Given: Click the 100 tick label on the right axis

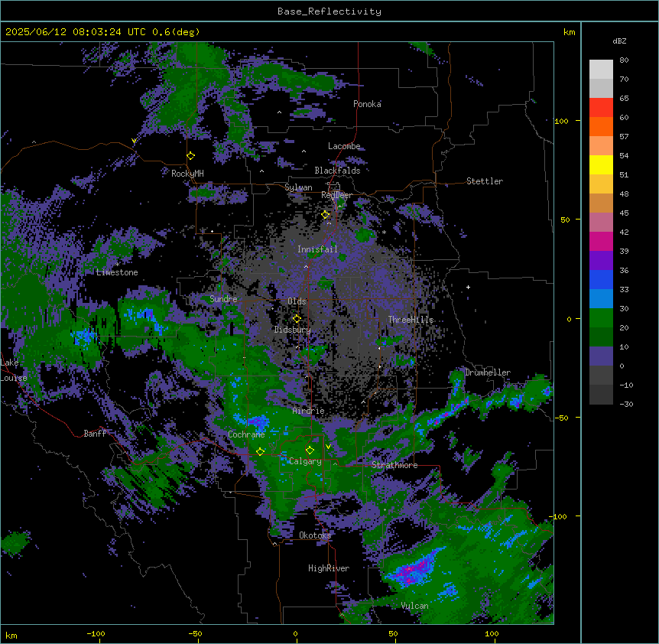Looking at the screenshot, I should (x=561, y=121).
